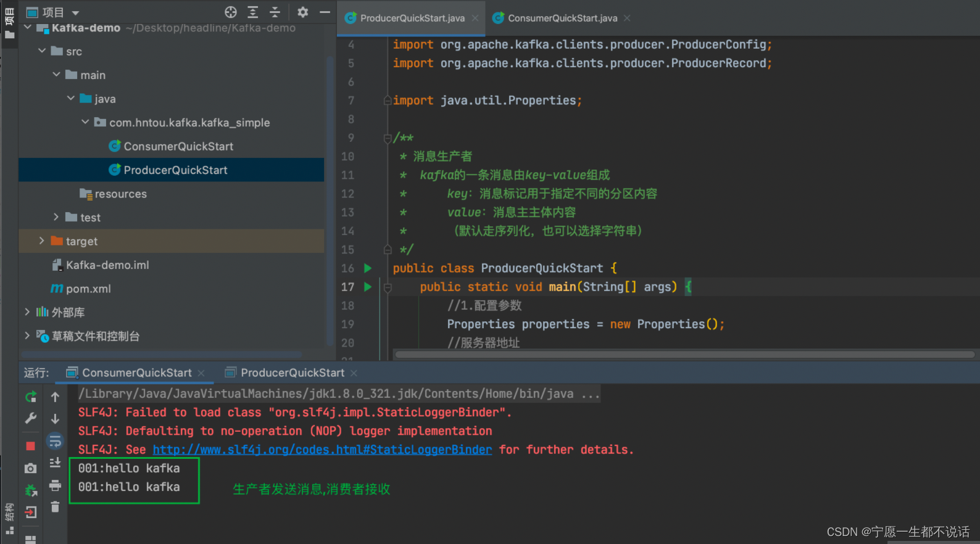Select ConsumerQuickStart class in project tree

pyautogui.click(x=178, y=146)
